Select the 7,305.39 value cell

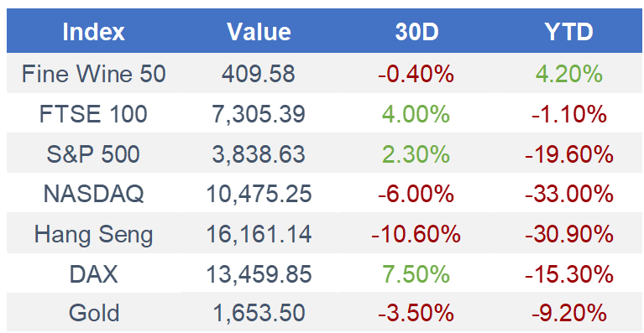[x=259, y=113]
